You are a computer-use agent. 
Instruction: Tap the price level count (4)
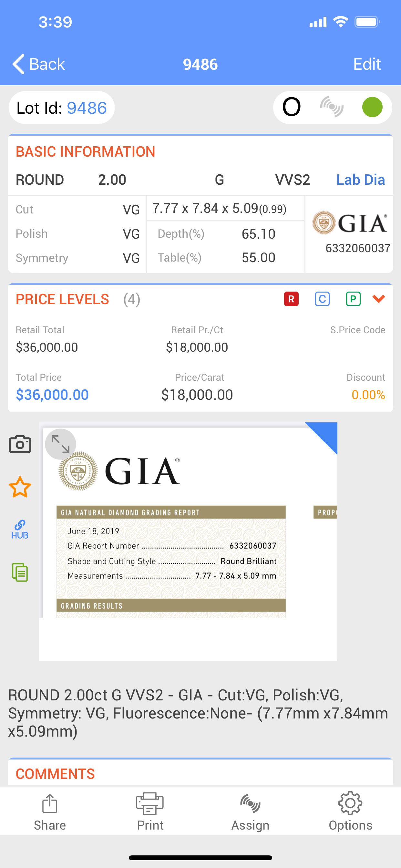(131, 299)
